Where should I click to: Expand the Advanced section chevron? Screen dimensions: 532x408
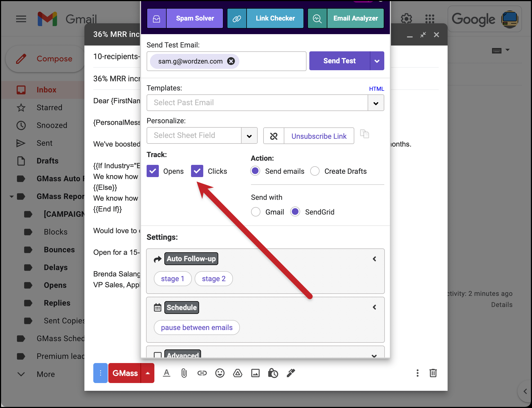[374, 356]
